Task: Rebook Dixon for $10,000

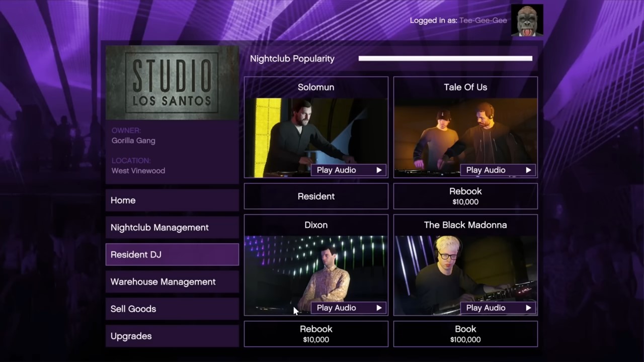Action: point(316,334)
